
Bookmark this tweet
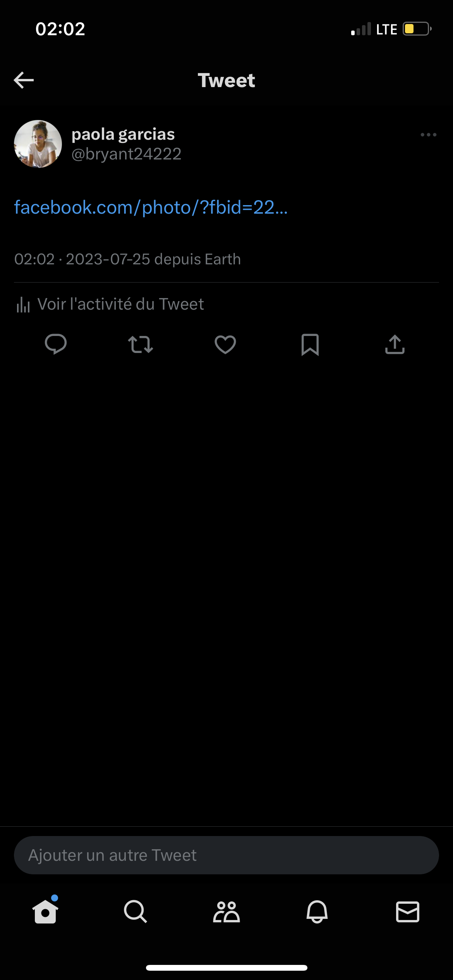pyautogui.click(x=310, y=344)
